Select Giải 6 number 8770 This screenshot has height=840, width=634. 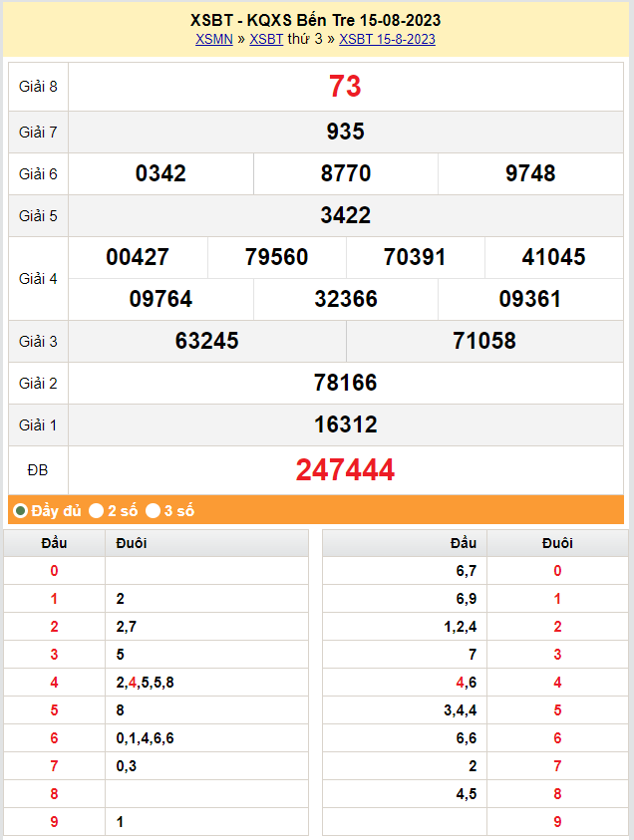pyautogui.click(x=345, y=173)
